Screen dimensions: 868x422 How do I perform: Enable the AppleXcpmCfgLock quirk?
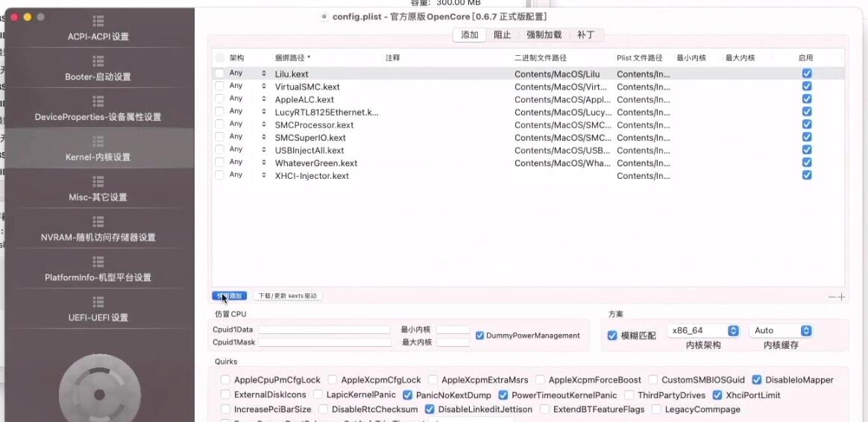click(333, 380)
